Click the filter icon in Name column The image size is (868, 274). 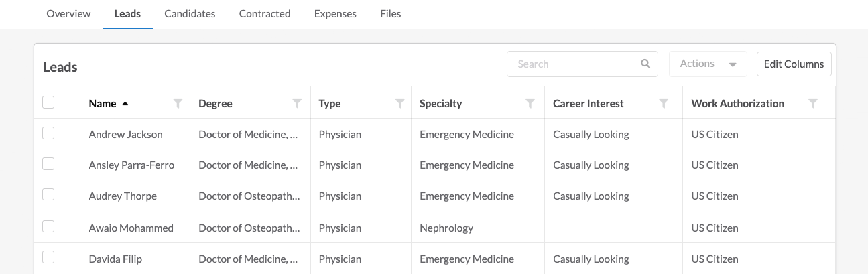coord(178,103)
